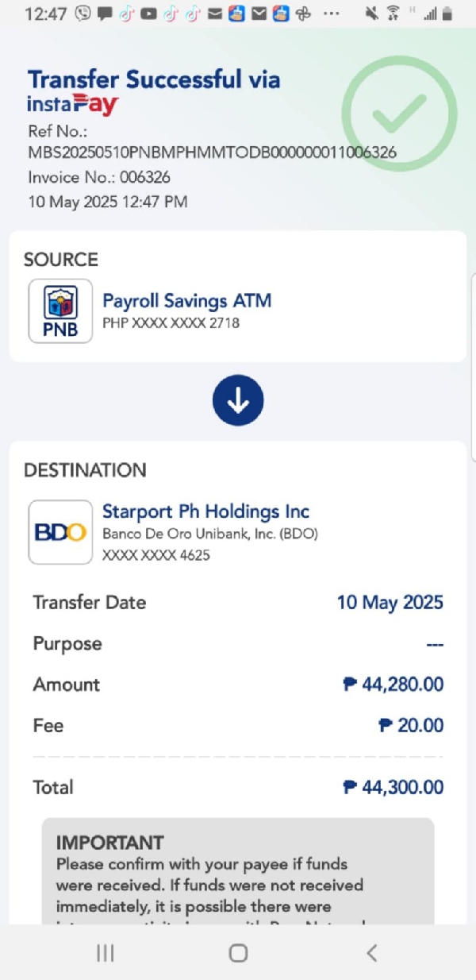Select Starport Ph Holdings Inc destination name
476x980 pixels.
point(205,511)
